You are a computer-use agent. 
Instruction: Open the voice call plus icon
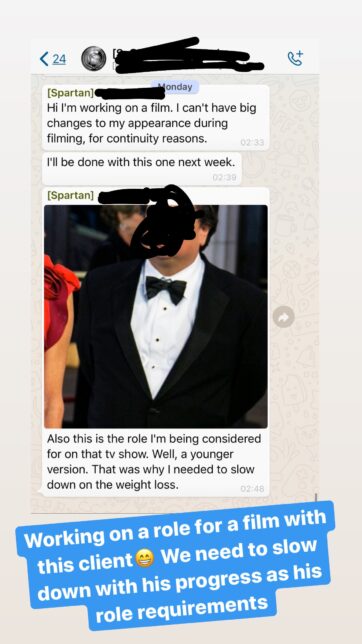point(295,59)
